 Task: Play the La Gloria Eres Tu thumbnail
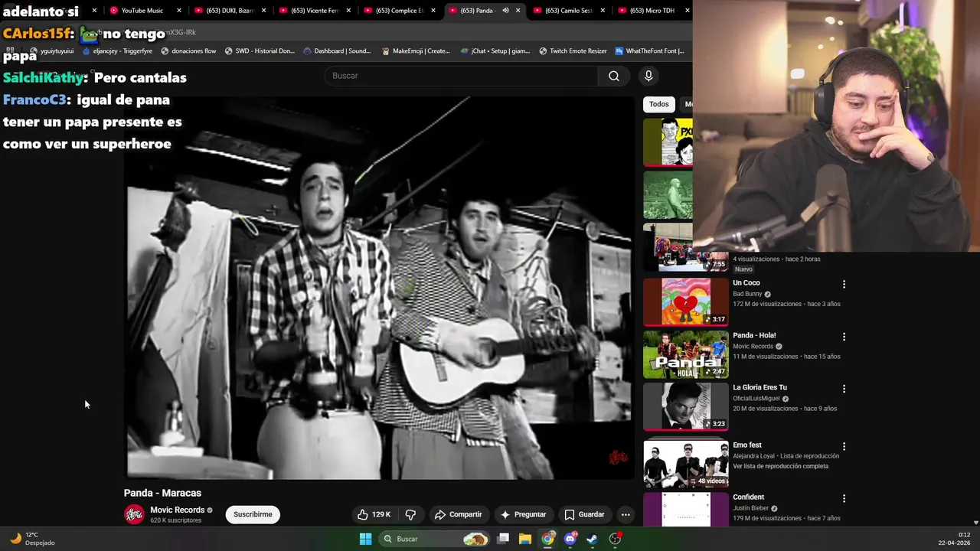(686, 406)
